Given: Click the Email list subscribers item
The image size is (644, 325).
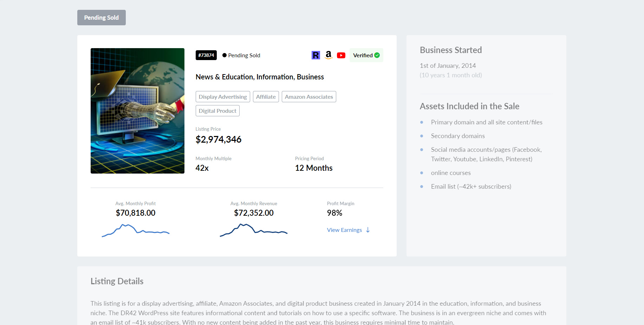Looking at the screenshot, I should [471, 187].
